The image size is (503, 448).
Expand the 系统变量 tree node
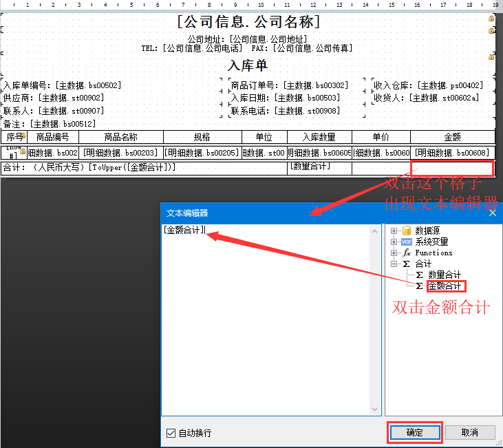tap(394, 242)
